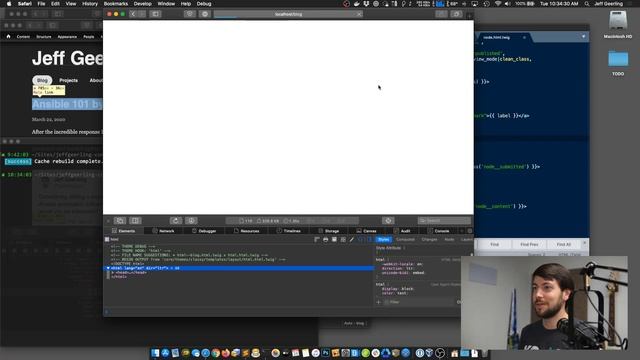Open the Debug menu
640x360 pixels.
pyautogui.click(x=204, y=4)
